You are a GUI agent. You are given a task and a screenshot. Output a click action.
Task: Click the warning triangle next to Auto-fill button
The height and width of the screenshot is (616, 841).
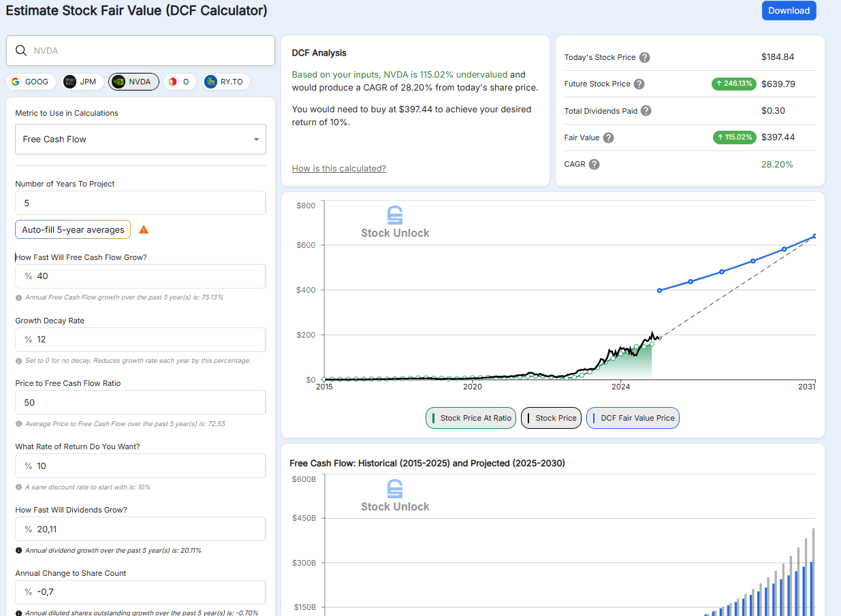click(143, 229)
